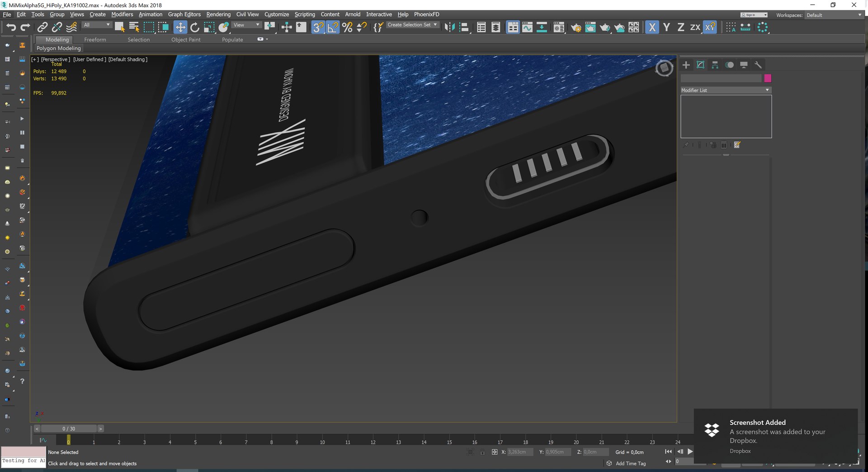Open the Rendering menu
This screenshot has width=868, height=472.
click(x=218, y=14)
